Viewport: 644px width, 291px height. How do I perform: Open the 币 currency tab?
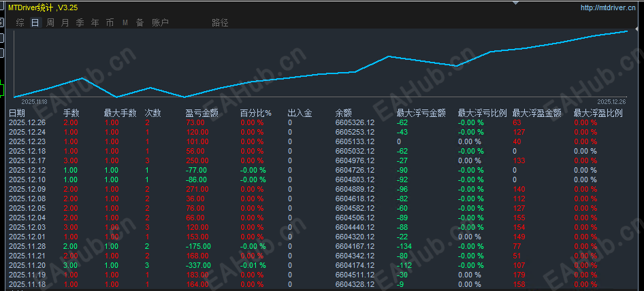tap(110, 22)
